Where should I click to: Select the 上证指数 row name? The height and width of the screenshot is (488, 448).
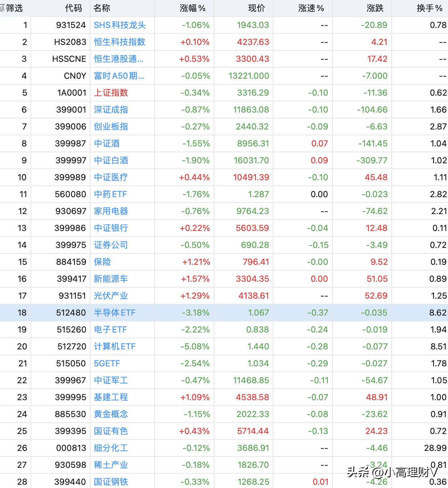coord(111,93)
